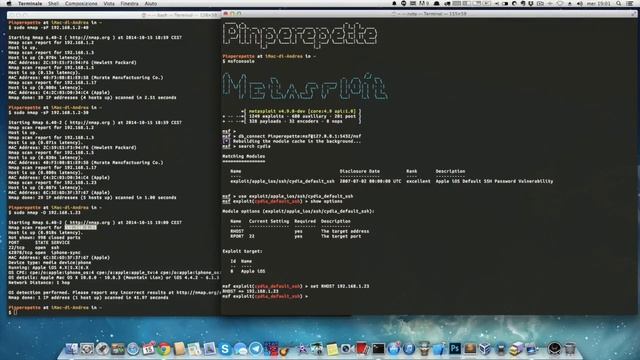
Task: Open the yellow Stickies note icon in Dock
Action: pyautogui.click(x=332, y=349)
